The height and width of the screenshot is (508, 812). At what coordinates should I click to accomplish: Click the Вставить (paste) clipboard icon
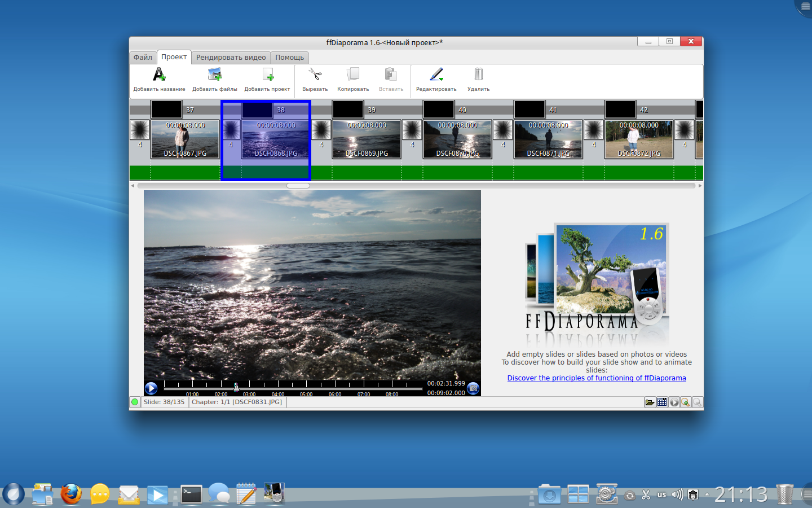coord(391,75)
